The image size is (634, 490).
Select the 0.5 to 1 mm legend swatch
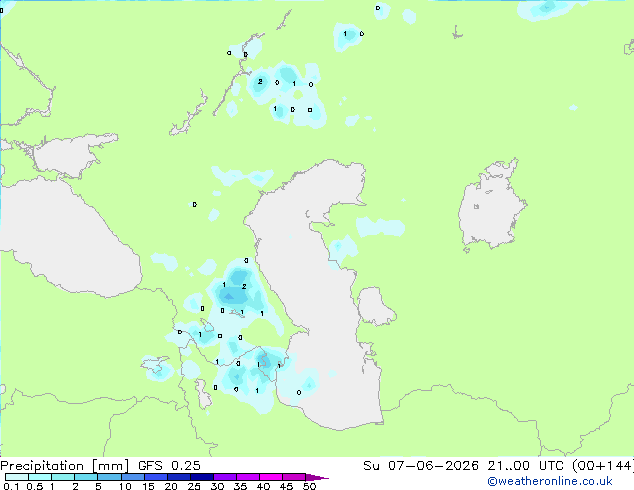point(40,477)
